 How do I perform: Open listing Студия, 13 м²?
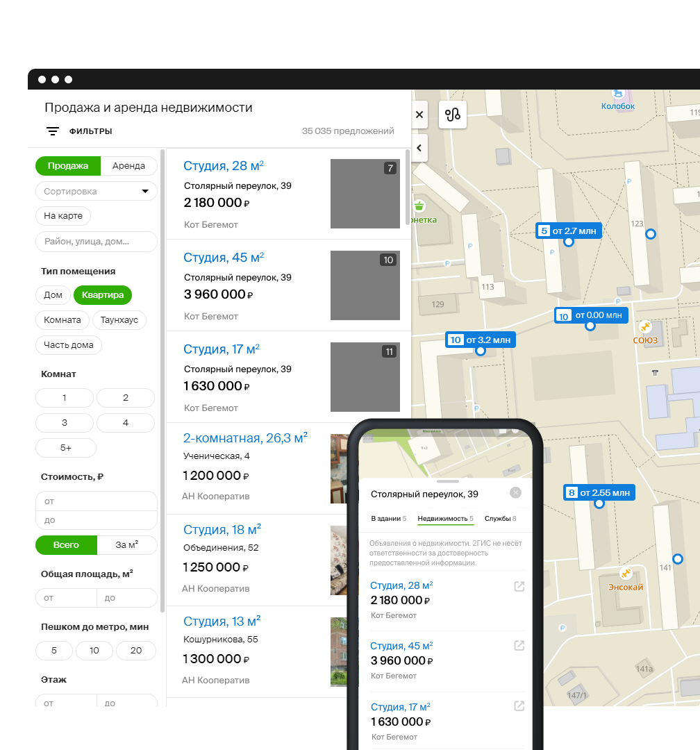(x=222, y=622)
